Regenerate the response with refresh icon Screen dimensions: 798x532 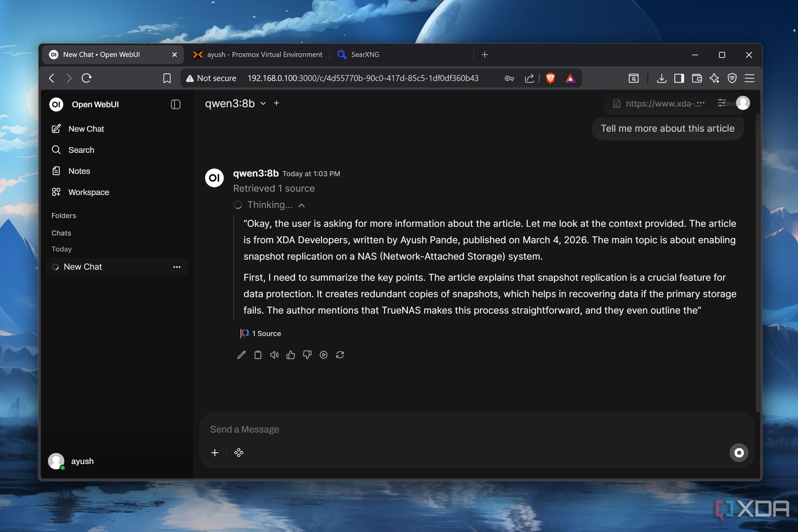click(x=340, y=355)
